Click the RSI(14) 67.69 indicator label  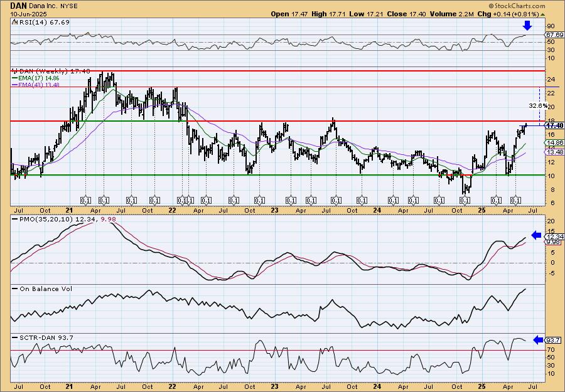tap(43, 23)
